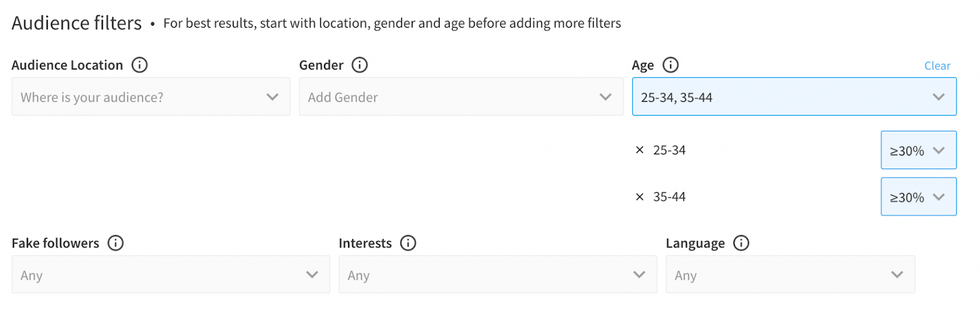Change the 35-44 percentage threshold dropdown
This screenshot has height=311, width=980.
(918, 197)
